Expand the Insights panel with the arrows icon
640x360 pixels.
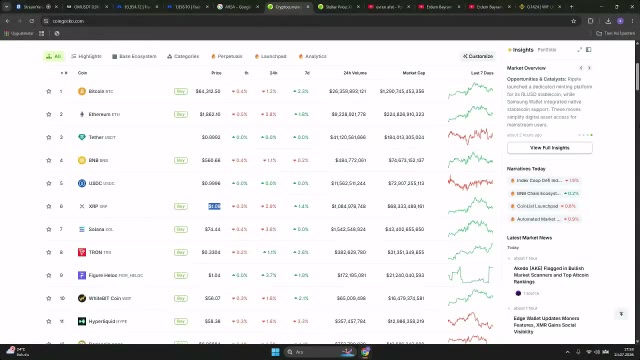(579, 50)
